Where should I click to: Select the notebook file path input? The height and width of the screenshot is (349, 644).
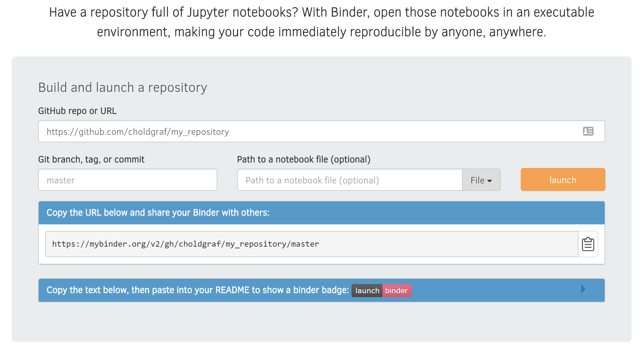click(350, 180)
